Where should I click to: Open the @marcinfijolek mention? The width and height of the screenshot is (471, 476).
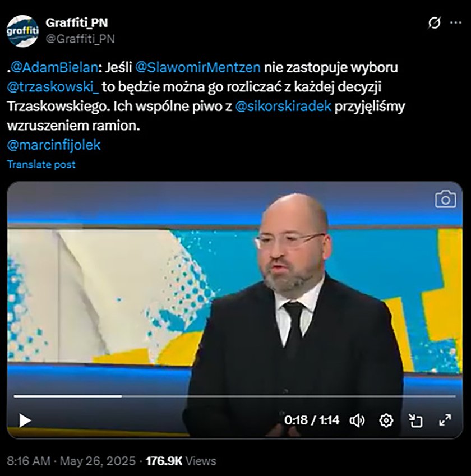tap(54, 145)
